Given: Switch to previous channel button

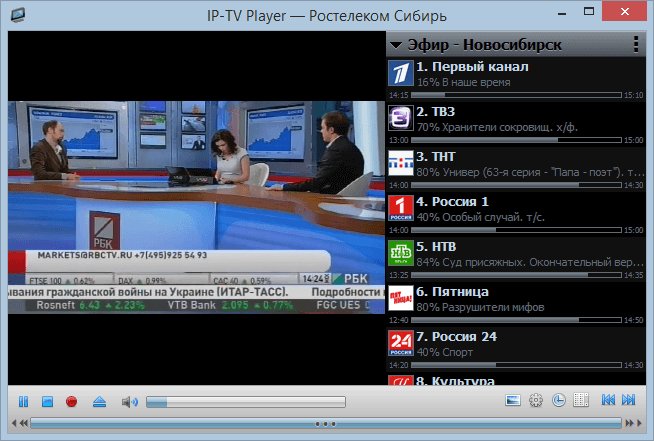Looking at the screenshot, I should pyautogui.click(x=608, y=400).
